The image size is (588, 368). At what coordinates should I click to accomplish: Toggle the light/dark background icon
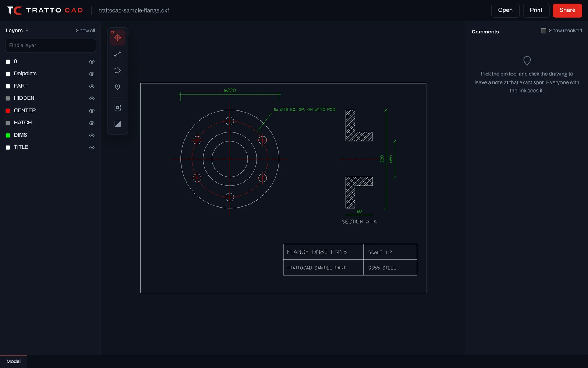pos(118,124)
